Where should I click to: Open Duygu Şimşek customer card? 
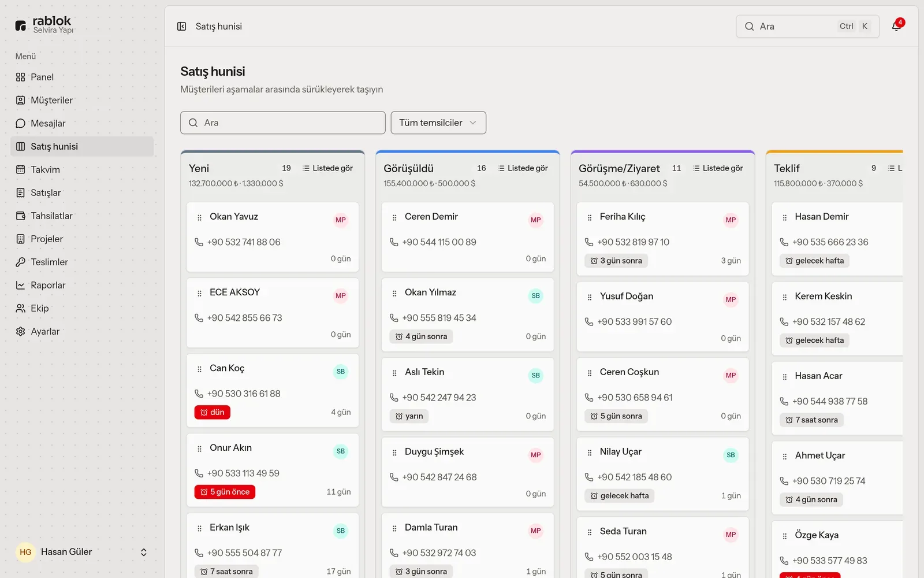(468, 472)
